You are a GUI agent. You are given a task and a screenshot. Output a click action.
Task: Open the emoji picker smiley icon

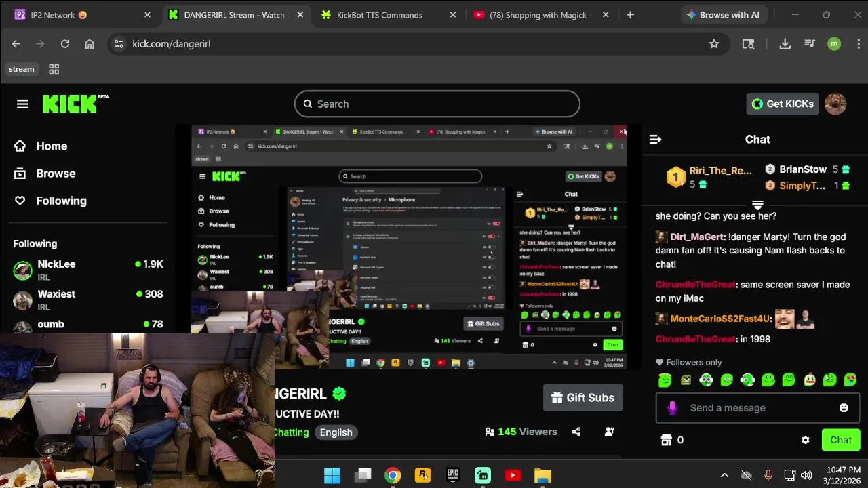(x=844, y=407)
